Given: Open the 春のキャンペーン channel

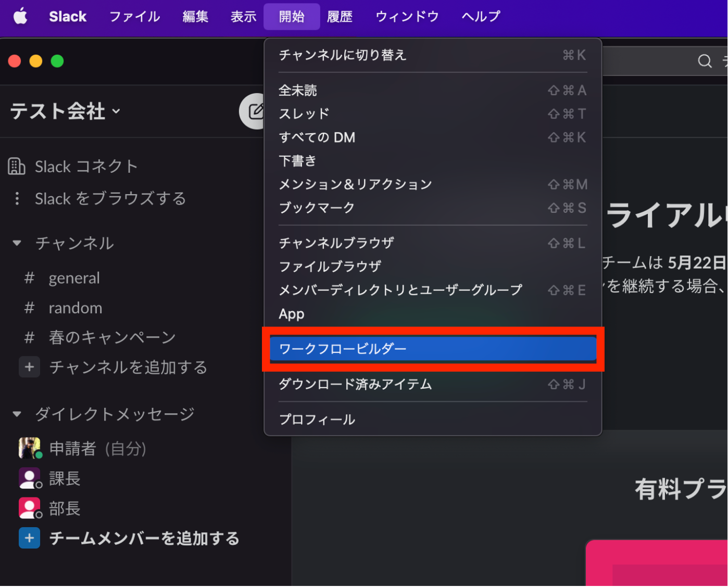Looking at the screenshot, I should click(112, 337).
